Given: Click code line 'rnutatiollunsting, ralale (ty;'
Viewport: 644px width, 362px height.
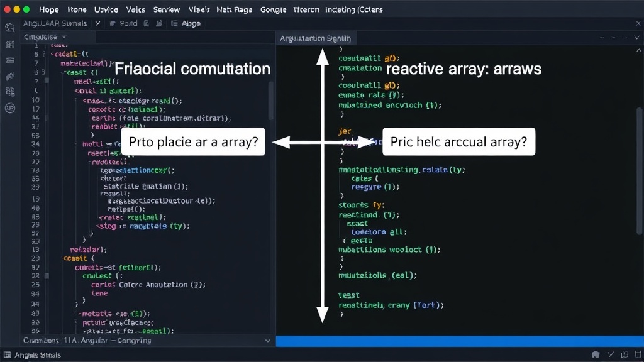Looking at the screenshot, I should 402,170.
